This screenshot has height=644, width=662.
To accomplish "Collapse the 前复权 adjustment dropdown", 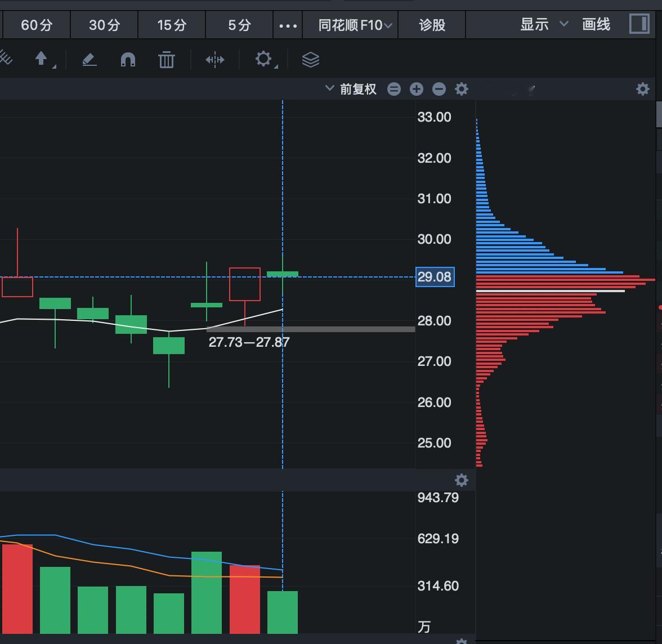I will pos(329,88).
